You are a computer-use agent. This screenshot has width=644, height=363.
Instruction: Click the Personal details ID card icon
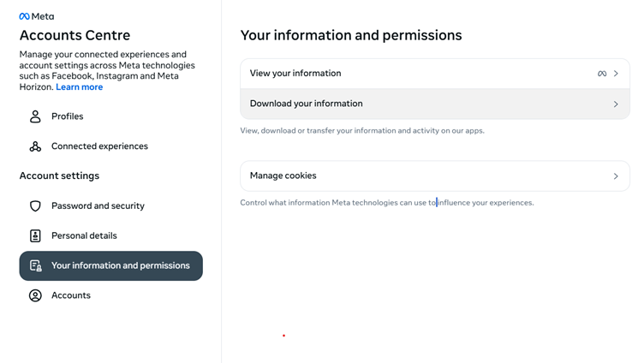[35, 235]
